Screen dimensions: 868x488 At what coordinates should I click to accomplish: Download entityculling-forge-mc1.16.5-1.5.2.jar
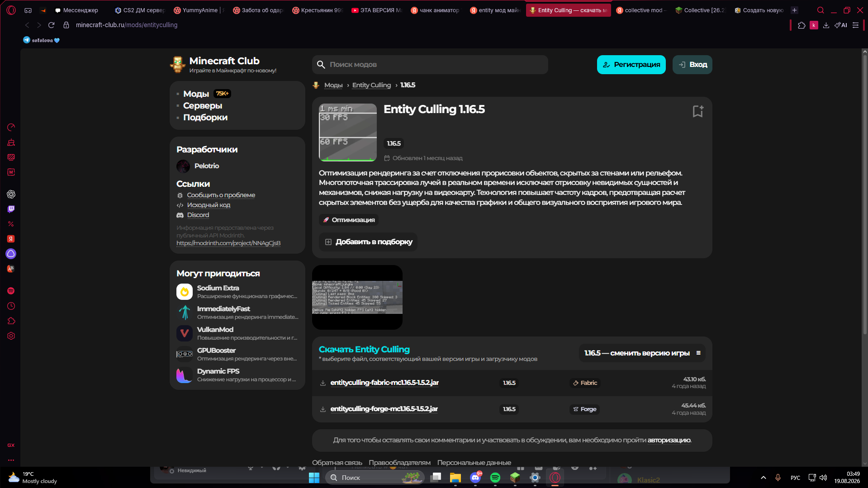click(x=384, y=409)
